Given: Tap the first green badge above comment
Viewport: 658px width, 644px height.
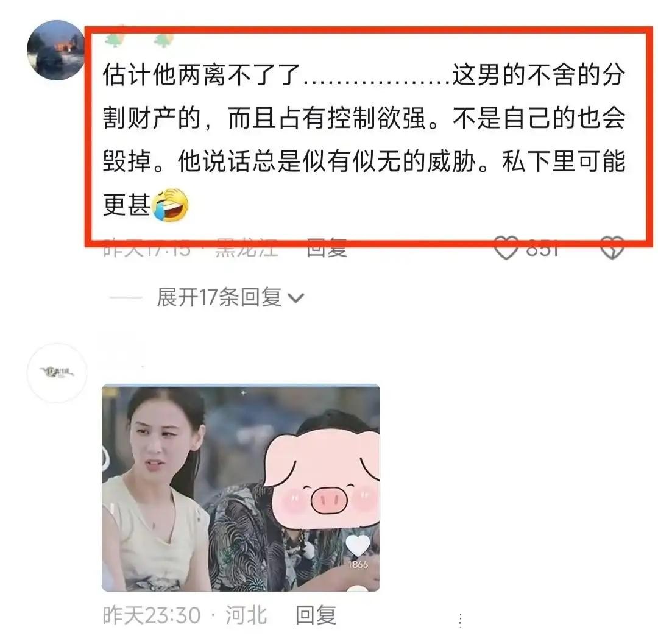Looking at the screenshot, I should pos(115,39).
